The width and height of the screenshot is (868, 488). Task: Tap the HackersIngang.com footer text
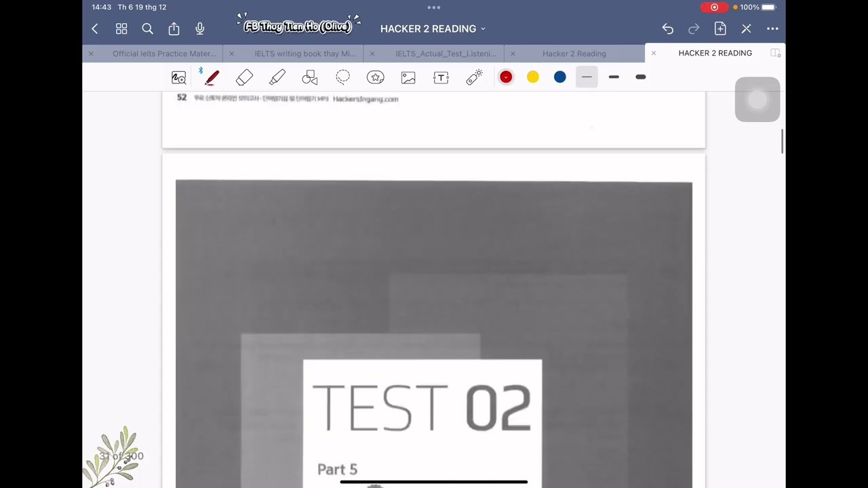coord(366,99)
